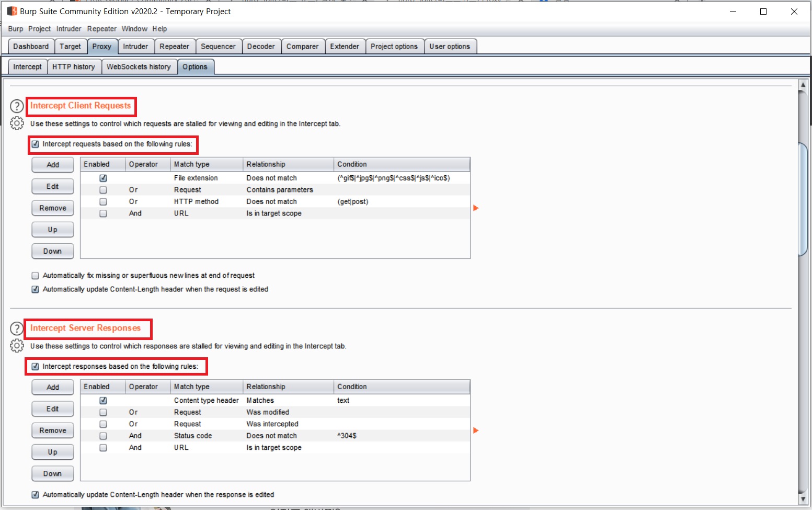Add a client request interception rule

click(x=53, y=165)
